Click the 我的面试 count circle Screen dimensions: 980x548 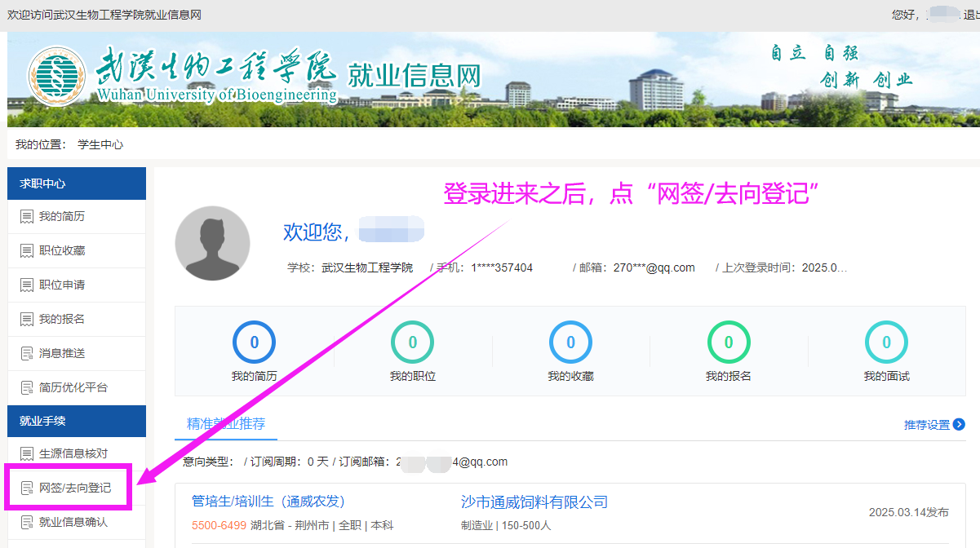886,342
